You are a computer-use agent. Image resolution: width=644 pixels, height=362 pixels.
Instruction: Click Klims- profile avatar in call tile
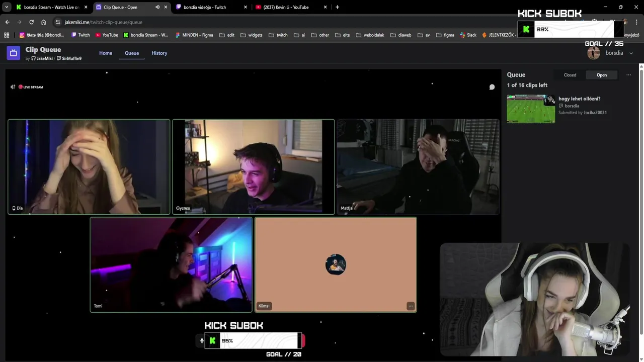(336, 264)
